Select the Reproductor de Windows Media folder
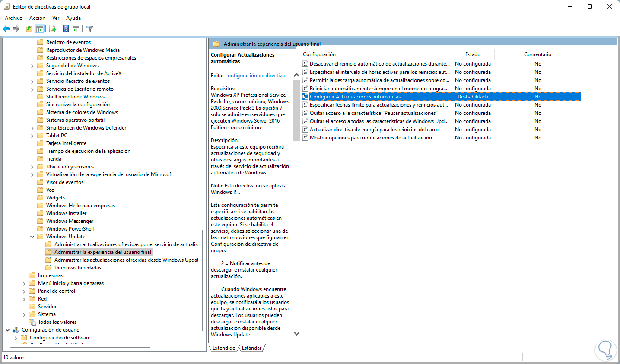This screenshot has width=620, height=364. pos(83,50)
